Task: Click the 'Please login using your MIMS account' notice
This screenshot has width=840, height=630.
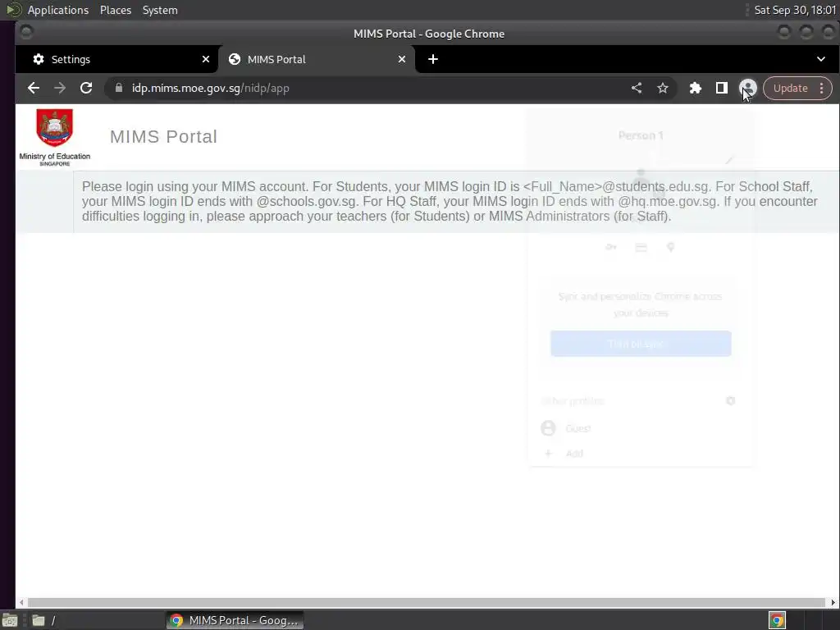Action: click(x=450, y=202)
